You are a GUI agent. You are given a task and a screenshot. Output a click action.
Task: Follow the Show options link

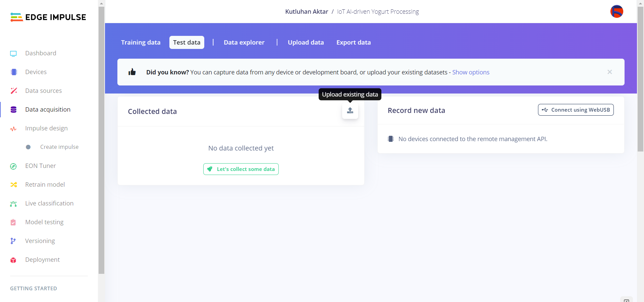pyautogui.click(x=471, y=72)
